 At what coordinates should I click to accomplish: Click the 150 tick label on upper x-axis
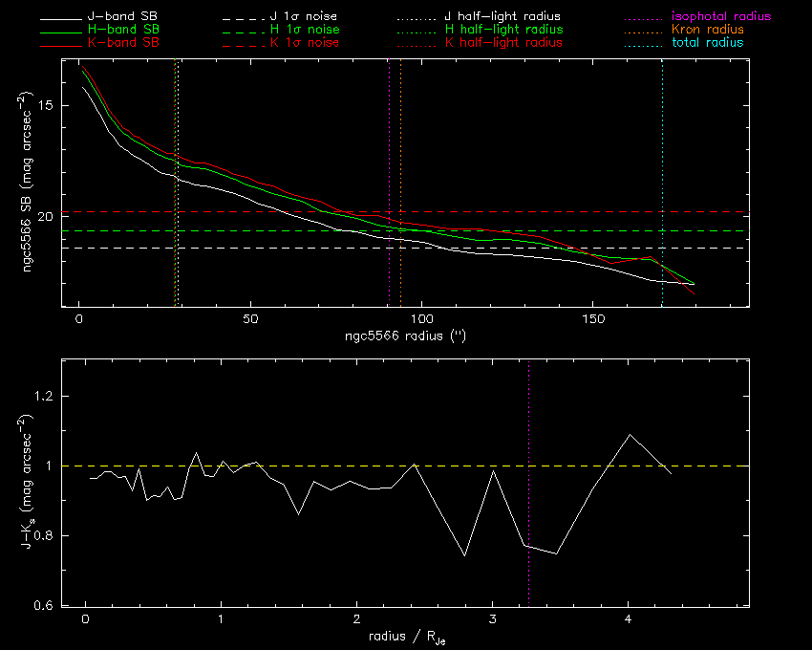coord(592,318)
